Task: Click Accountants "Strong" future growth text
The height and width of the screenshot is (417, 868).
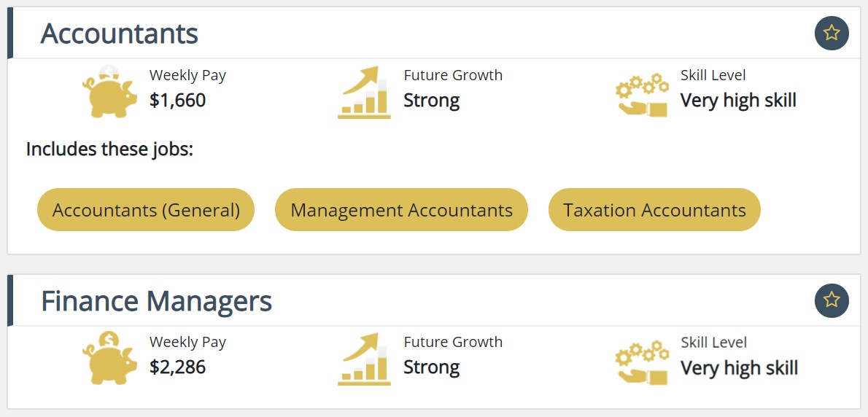Action: (x=431, y=100)
